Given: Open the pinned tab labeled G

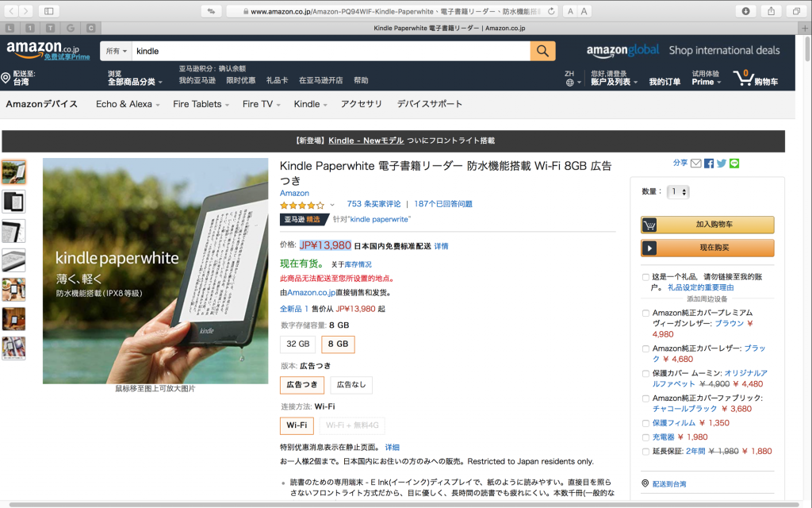Looking at the screenshot, I should [x=71, y=28].
